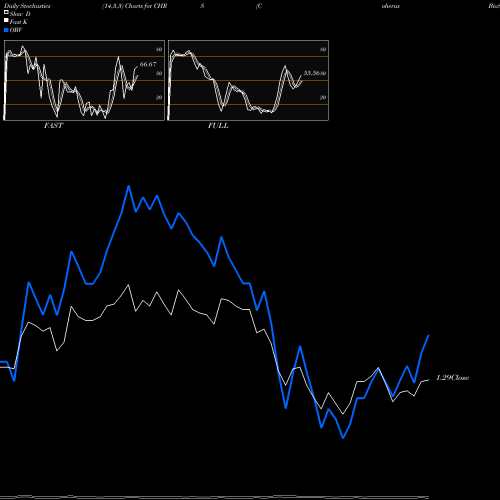Open the FULL stochastic chart thumbnail
This screenshot has width=500, height=500.
pos(248,80)
